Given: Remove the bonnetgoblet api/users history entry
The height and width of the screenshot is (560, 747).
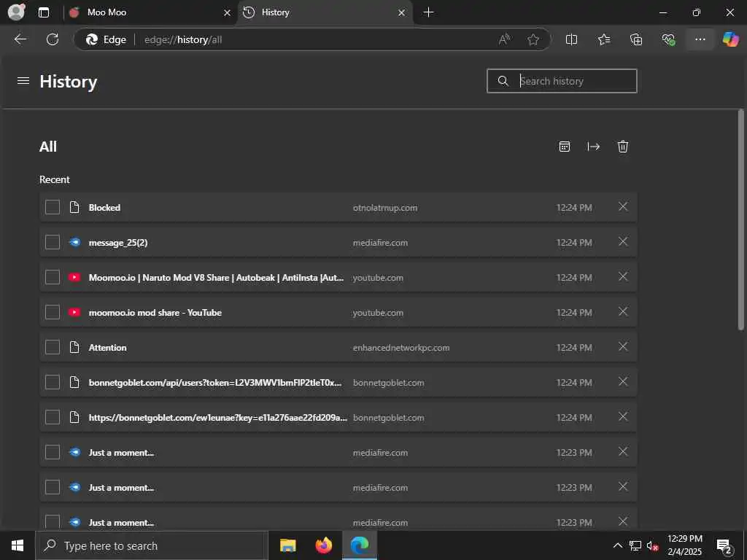Looking at the screenshot, I should click(623, 382).
